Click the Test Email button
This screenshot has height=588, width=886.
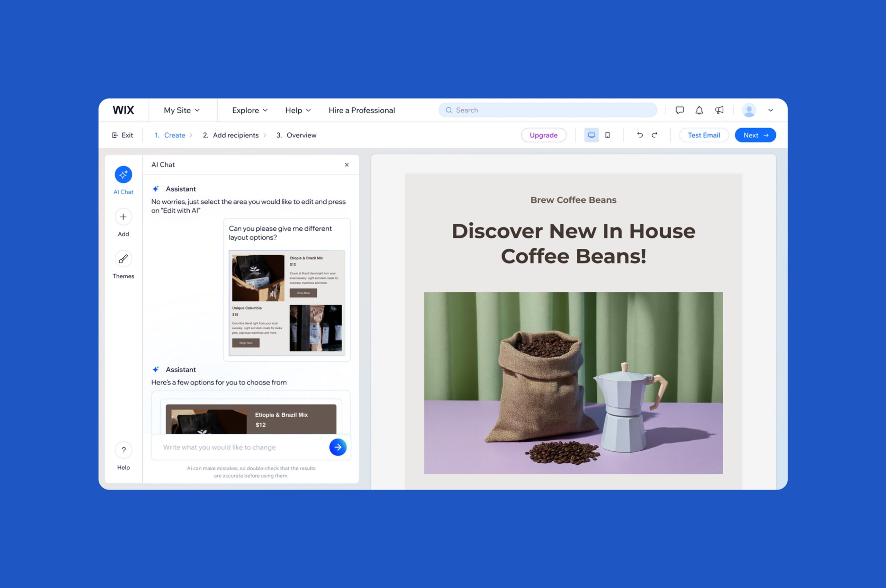point(704,135)
